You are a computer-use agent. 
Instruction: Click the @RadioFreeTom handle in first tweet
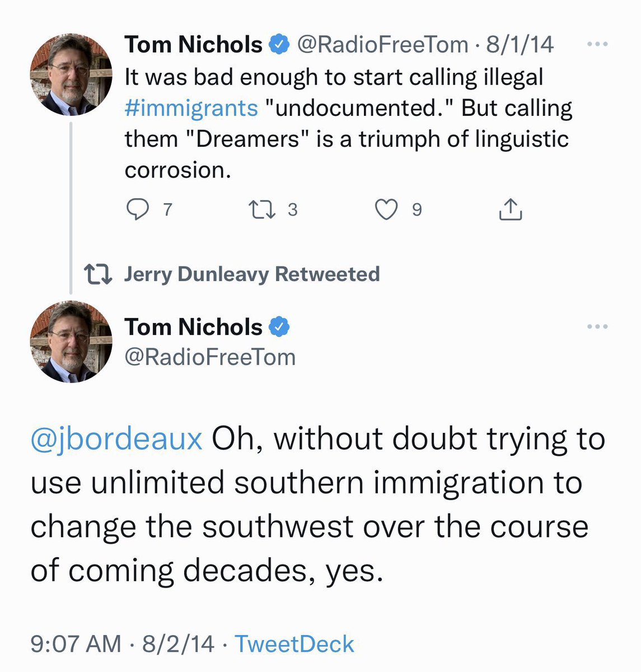point(382,44)
